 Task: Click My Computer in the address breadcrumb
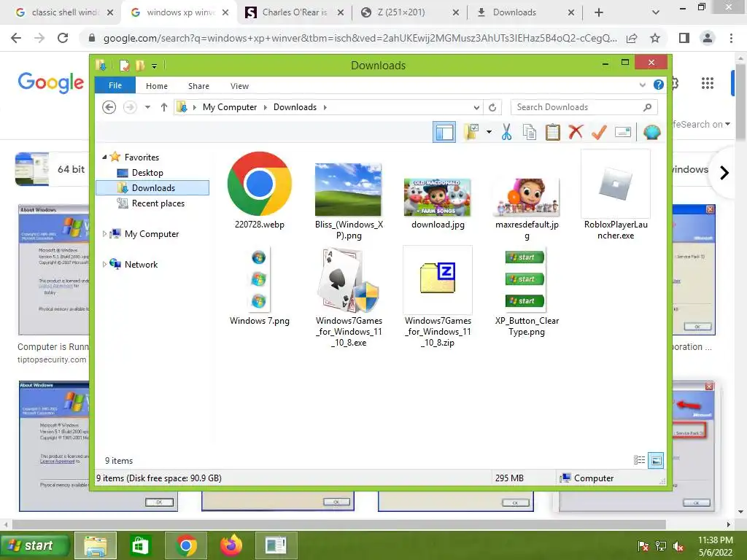coord(230,107)
